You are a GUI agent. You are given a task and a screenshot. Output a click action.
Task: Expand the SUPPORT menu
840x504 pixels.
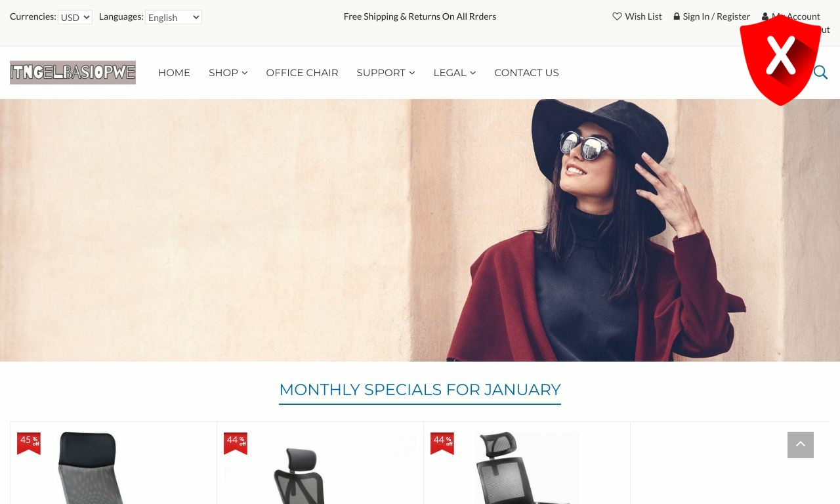[386, 73]
